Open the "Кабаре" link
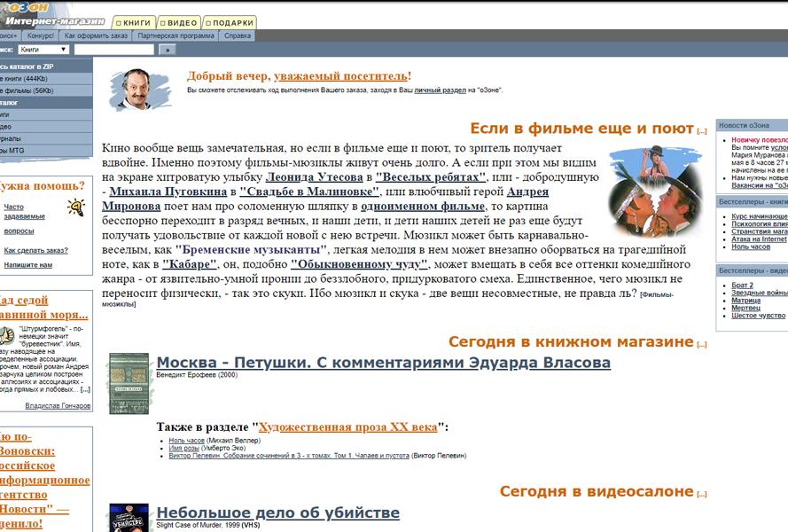This screenshot has width=788, height=532. click(x=190, y=264)
